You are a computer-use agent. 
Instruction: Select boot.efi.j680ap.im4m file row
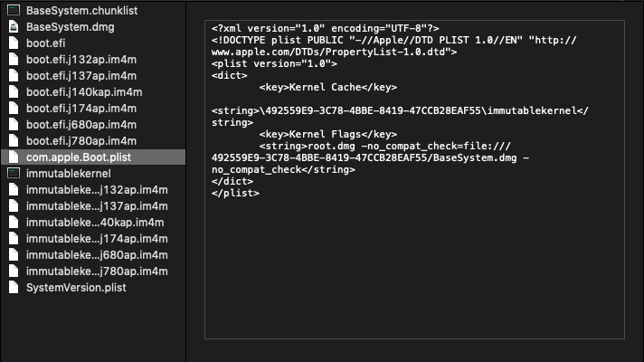(93, 125)
